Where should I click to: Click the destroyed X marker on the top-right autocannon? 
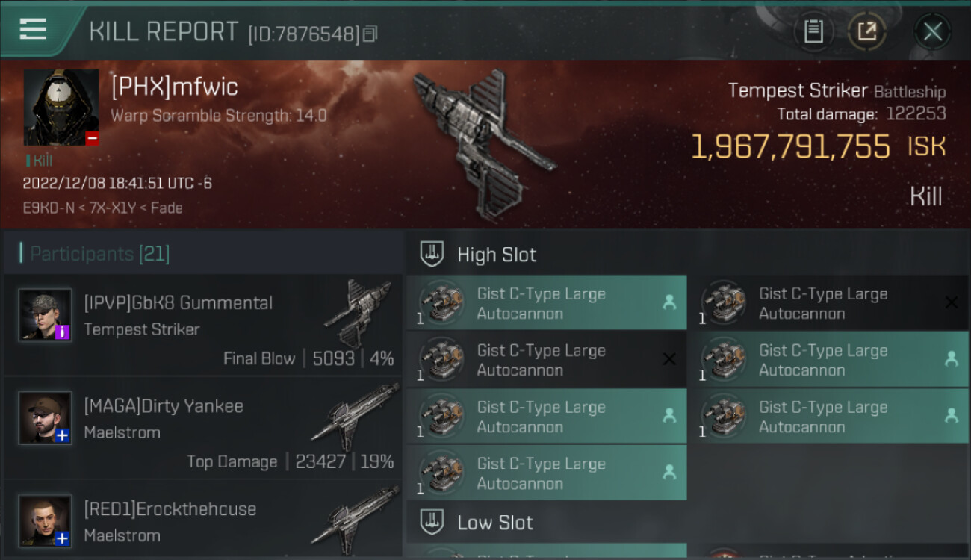tap(951, 302)
